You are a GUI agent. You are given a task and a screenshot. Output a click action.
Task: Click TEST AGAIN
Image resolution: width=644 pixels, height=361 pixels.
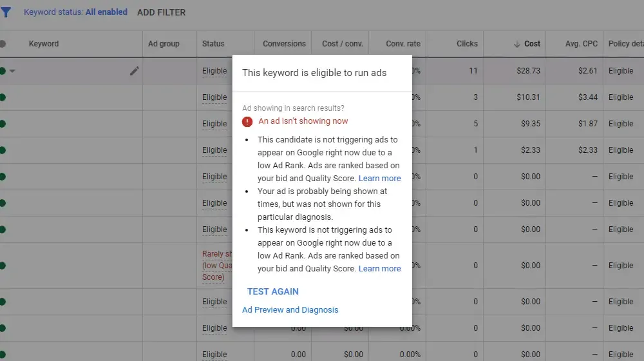[272, 291]
